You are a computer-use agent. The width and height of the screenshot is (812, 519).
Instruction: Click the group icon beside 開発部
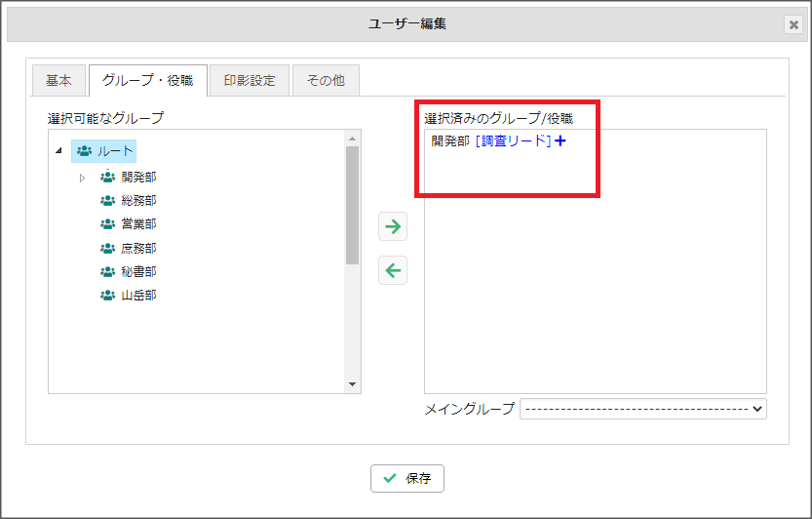pos(107,177)
